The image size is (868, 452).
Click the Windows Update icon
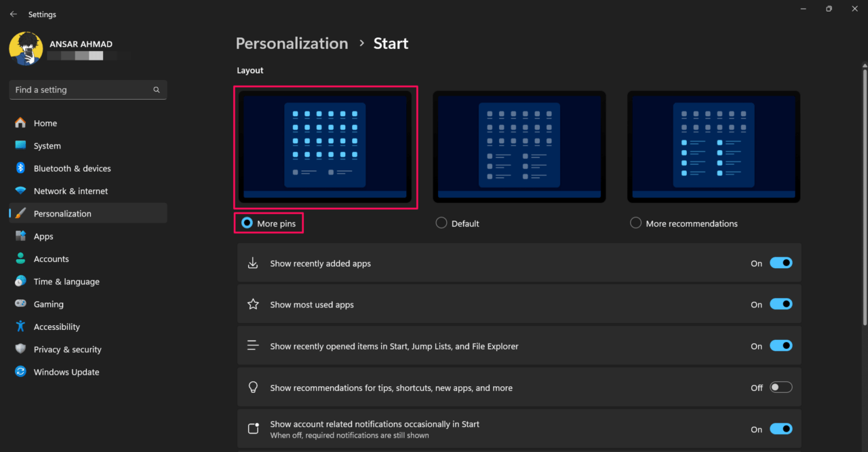(20, 372)
